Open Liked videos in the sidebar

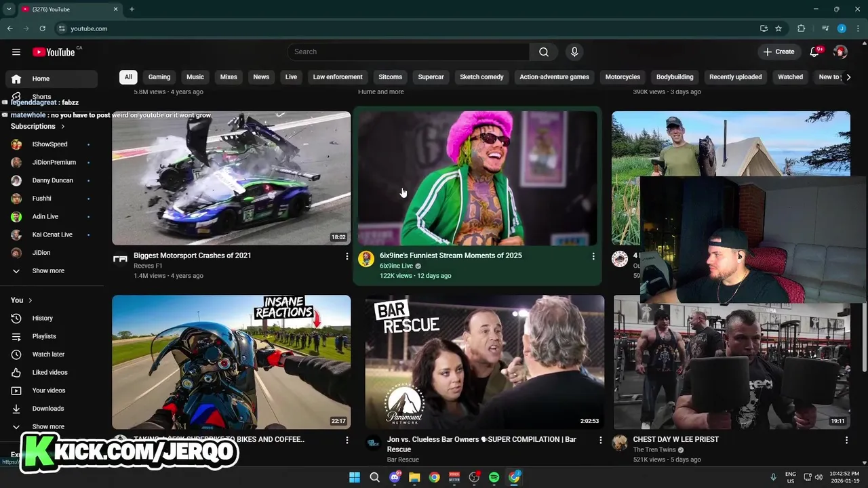[x=52, y=373]
